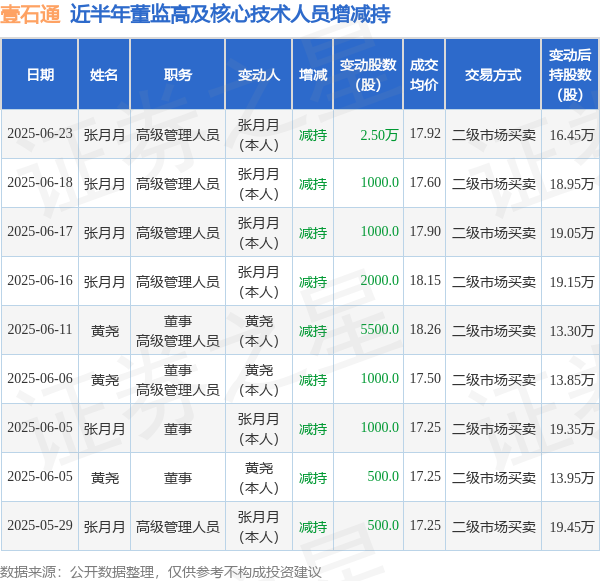Viewport: 600px width, 581px height.
Task: Click average price 17.92
Action: [425, 134]
